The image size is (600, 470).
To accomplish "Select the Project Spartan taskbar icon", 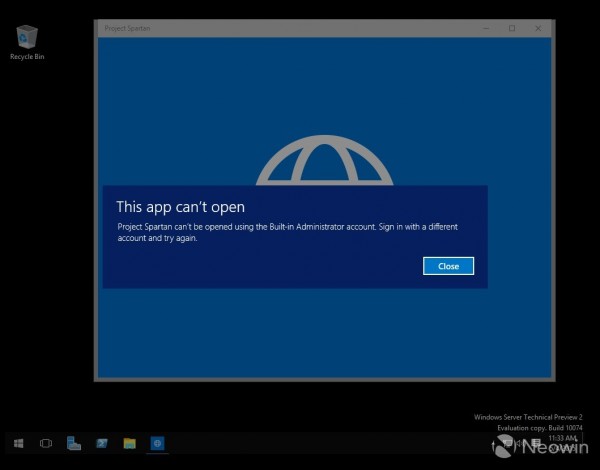I will pos(157,442).
